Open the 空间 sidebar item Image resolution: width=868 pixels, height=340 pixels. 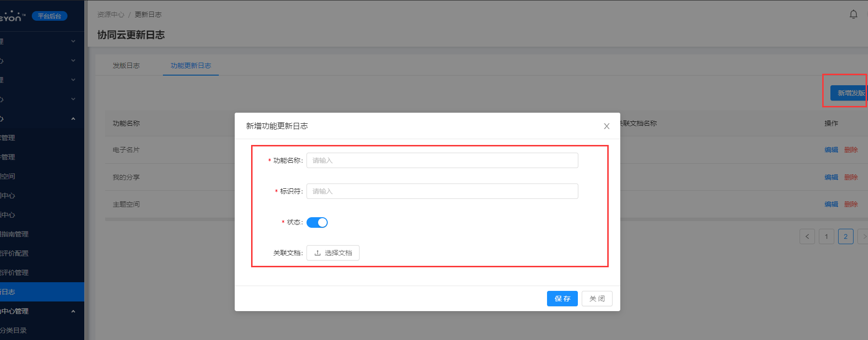pyautogui.click(x=42, y=176)
